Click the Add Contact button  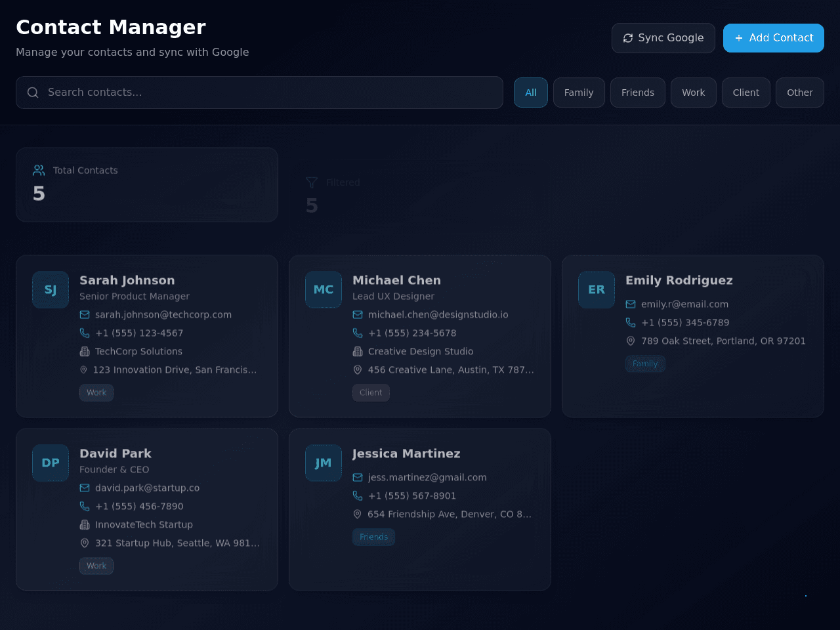pos(774,38)
